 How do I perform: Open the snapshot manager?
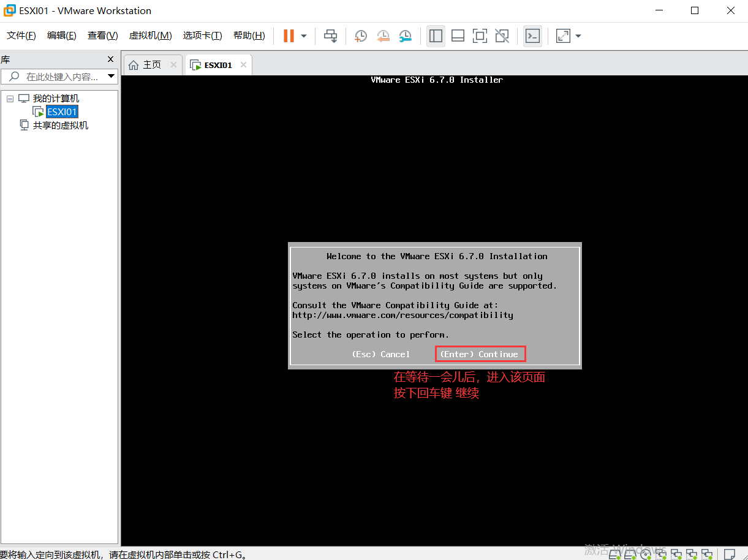click(x=405, y=36)
